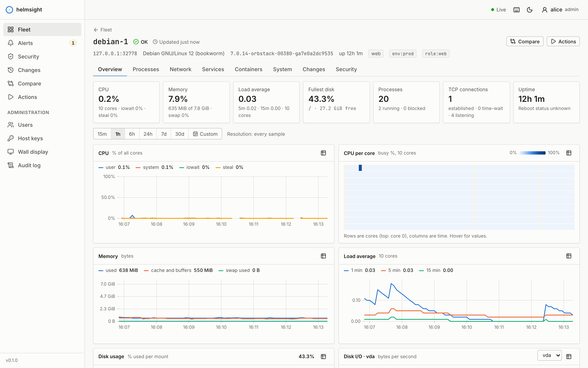Image resolution: width=588 pixels, height=368 pixels.
Task: Show table view for Memory chart
Action: click(x=323, y=256)
